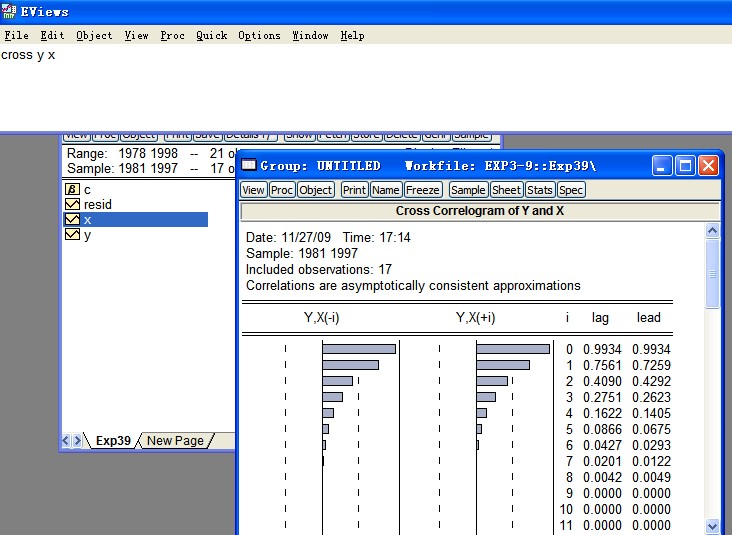Click the EViews application icon

[x=10, y=11]
